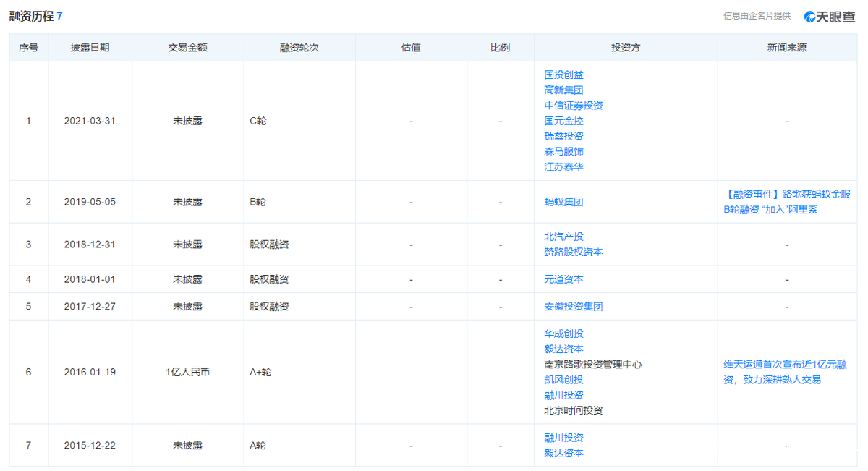The width and height of the screenshot is (868, 471).
Task: Open the 路歌获蚂蚁金服B轮融资 news link
Action: (x=787, y=202)
